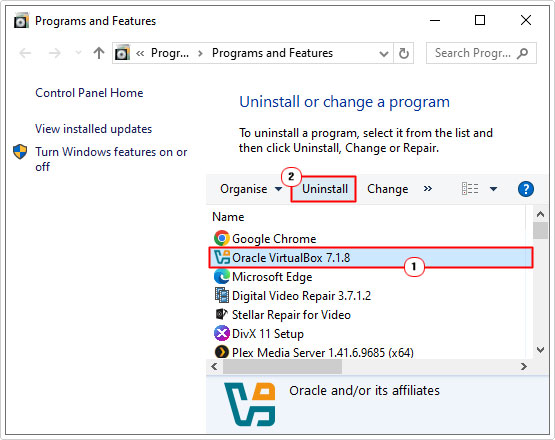Viewport: 555px width, 440px height.
Task: Go up one folder level with the up arrow
Action: coord(99,53)
